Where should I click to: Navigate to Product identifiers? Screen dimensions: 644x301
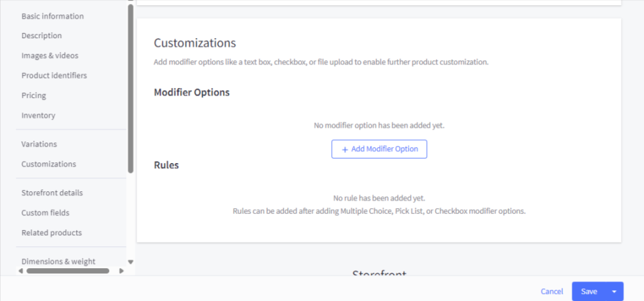(x=54, y=76)
